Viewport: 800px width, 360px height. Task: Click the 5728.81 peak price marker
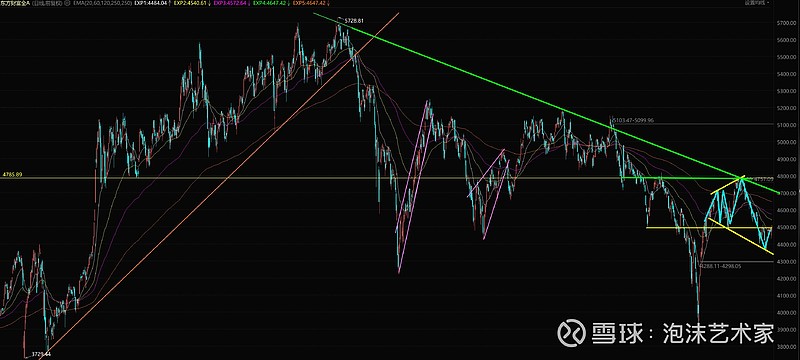354,21
